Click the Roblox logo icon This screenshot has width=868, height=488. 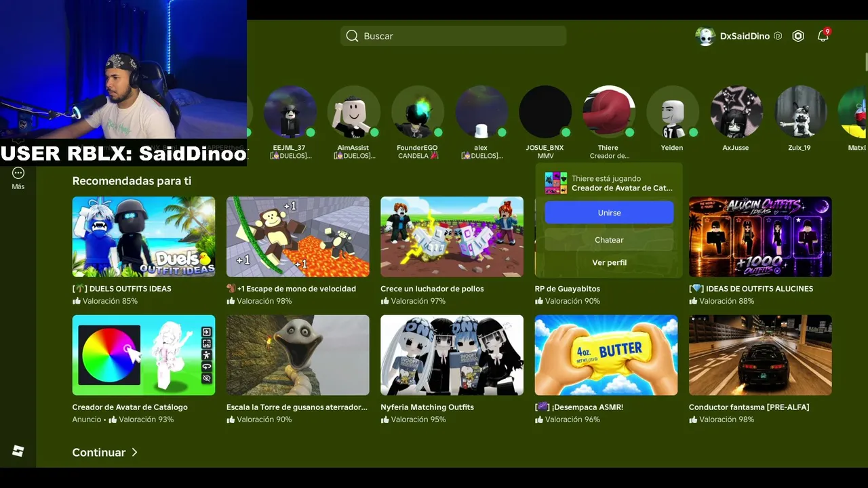pos(18,451)
